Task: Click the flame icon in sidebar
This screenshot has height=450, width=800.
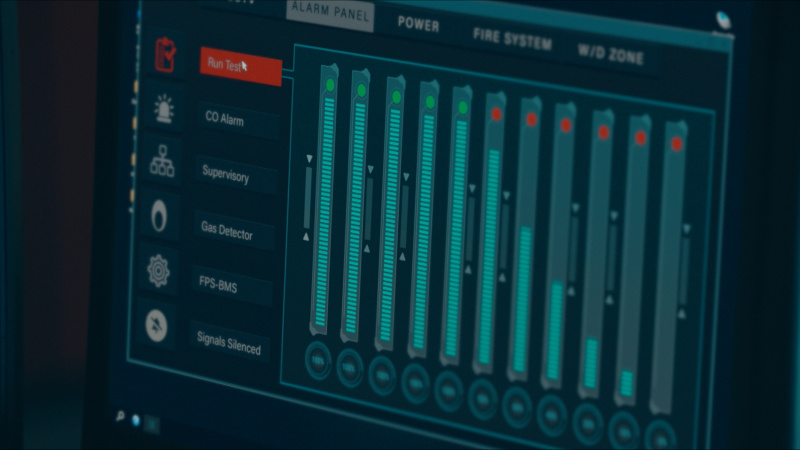Action: click(x=160, y=215)
